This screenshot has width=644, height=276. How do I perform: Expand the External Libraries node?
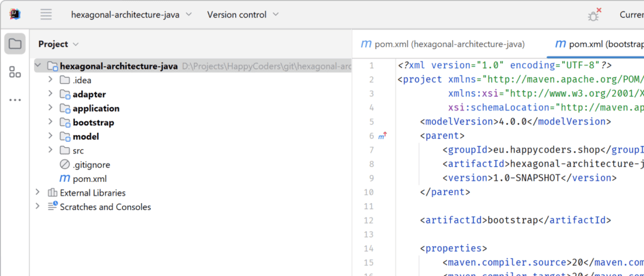click(x=38, y=193)
